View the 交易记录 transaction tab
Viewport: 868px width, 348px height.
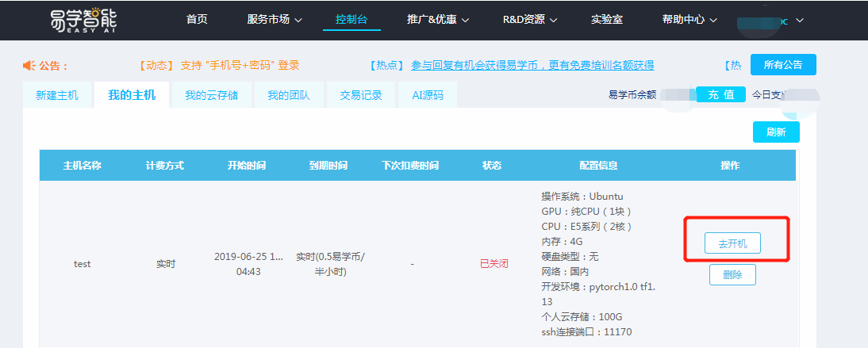361,95
